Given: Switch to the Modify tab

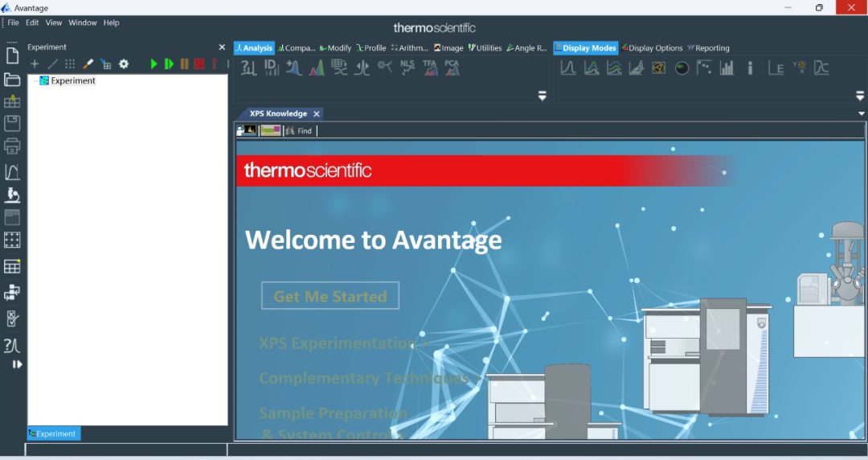Looking at the screenshot, I should (x=335, y=47).
